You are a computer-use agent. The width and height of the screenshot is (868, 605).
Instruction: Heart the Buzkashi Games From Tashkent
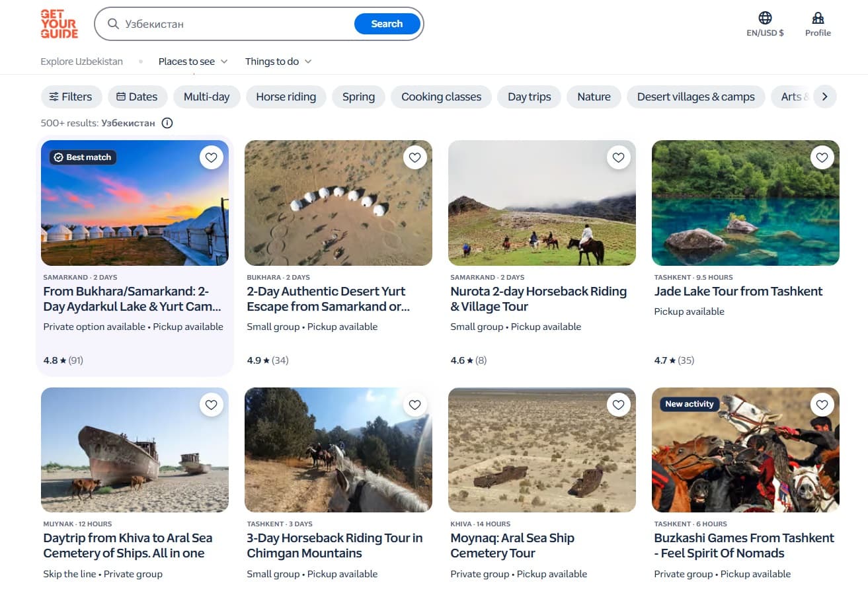pyautogui.click(x=822, y=405)
